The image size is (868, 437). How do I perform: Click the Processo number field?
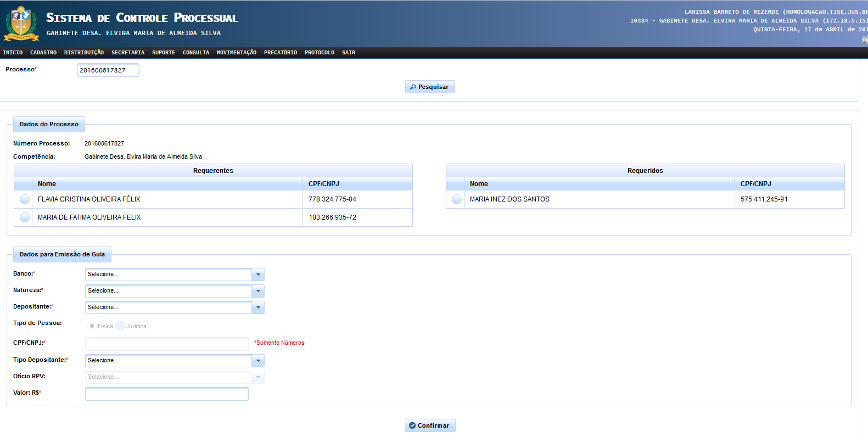click(108, 70)
